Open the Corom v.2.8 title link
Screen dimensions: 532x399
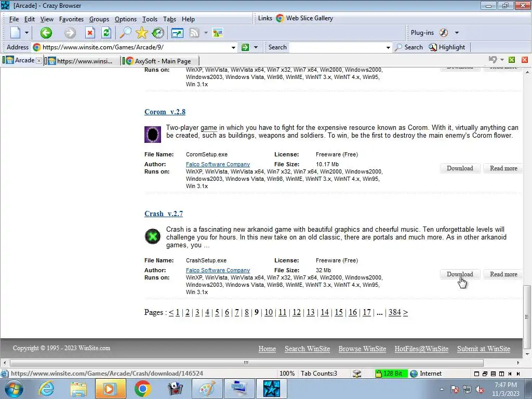(x=165, y=112)
